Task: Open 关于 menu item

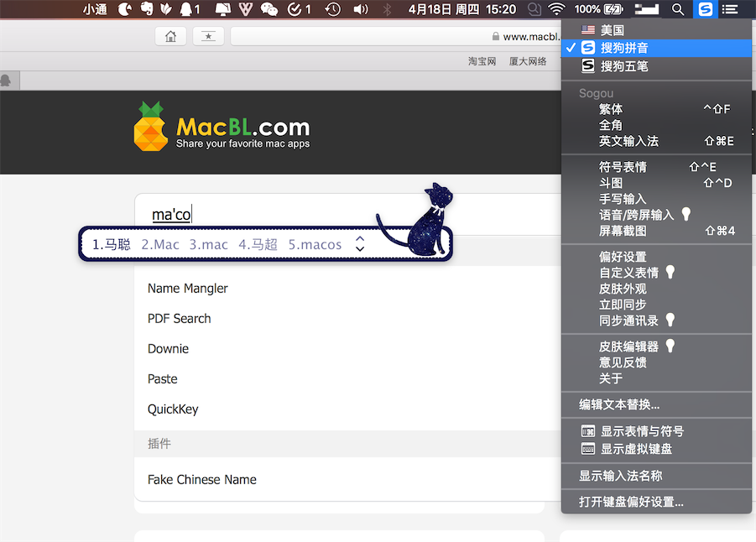Action: 656,378
